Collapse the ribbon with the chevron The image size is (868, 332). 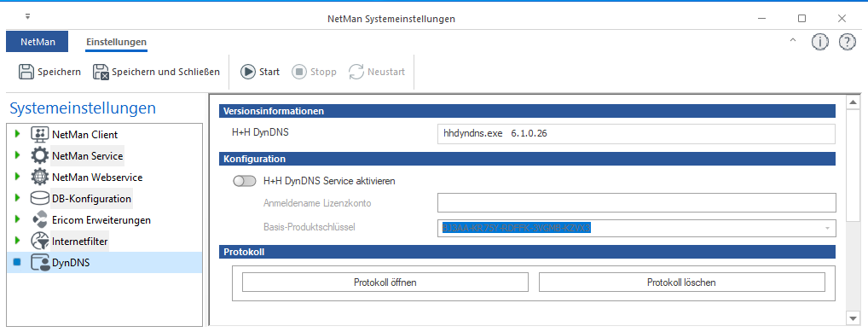click(793, 40)
